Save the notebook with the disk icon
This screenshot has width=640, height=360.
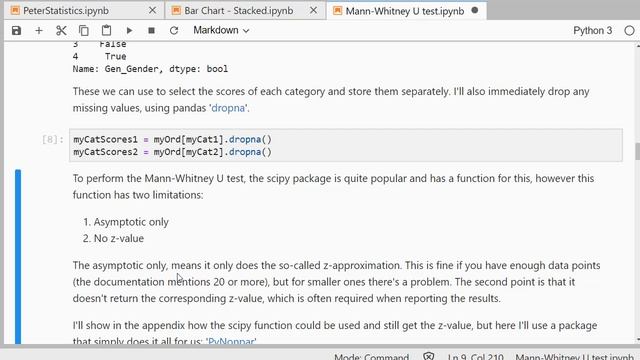coord(16,31)
